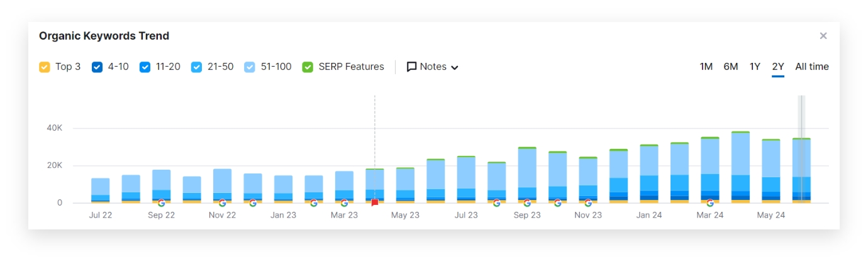
Task: Open Google update icon between Sep 23 and Nov 23
Action: pyautogui.click(x=558, y=203)
